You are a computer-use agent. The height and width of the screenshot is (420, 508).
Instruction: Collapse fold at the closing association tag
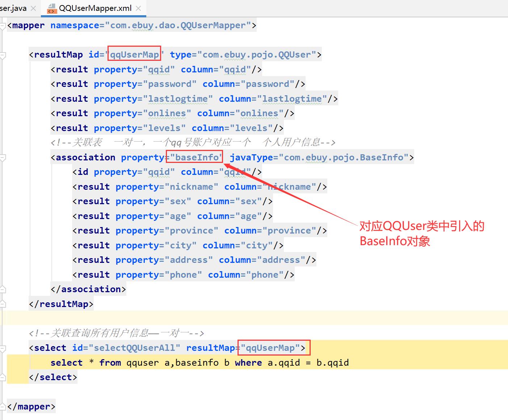[3, 289]
